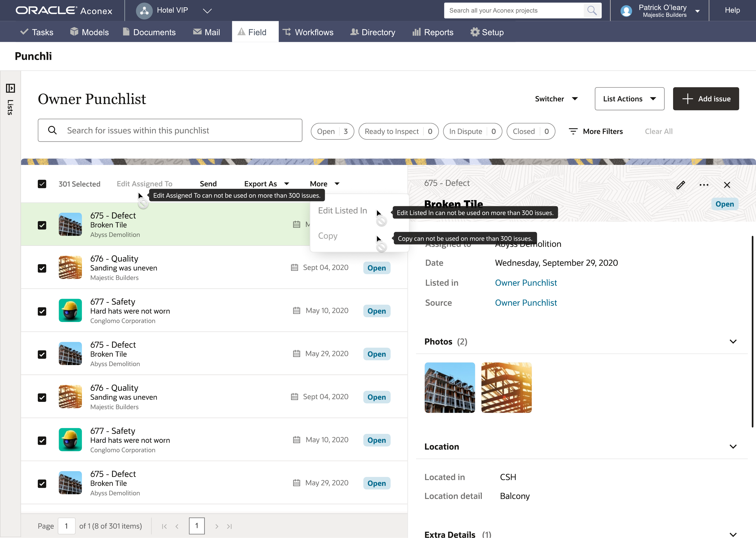Toggle the Open status filter chip
The image size is (756, 538).
[332, 132]
